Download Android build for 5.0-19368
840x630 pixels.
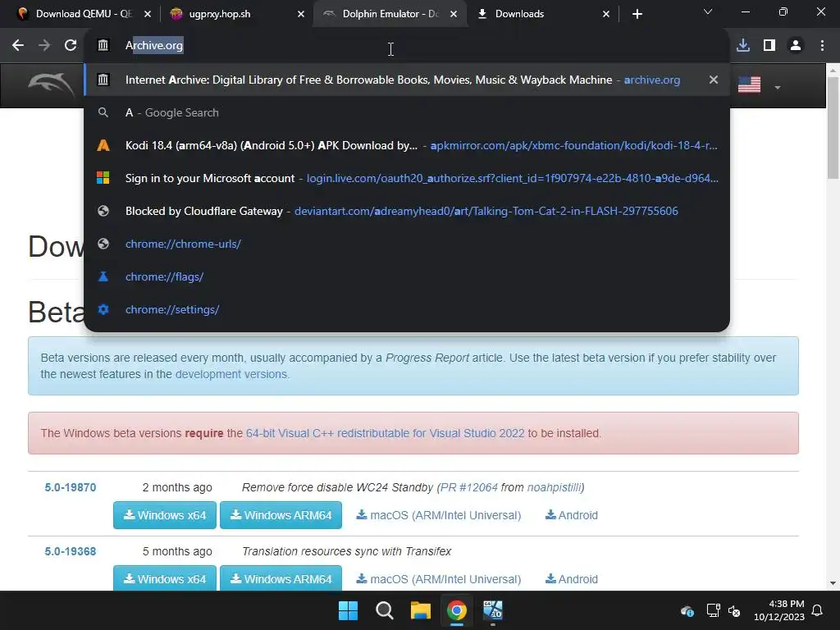click(572, 579)
